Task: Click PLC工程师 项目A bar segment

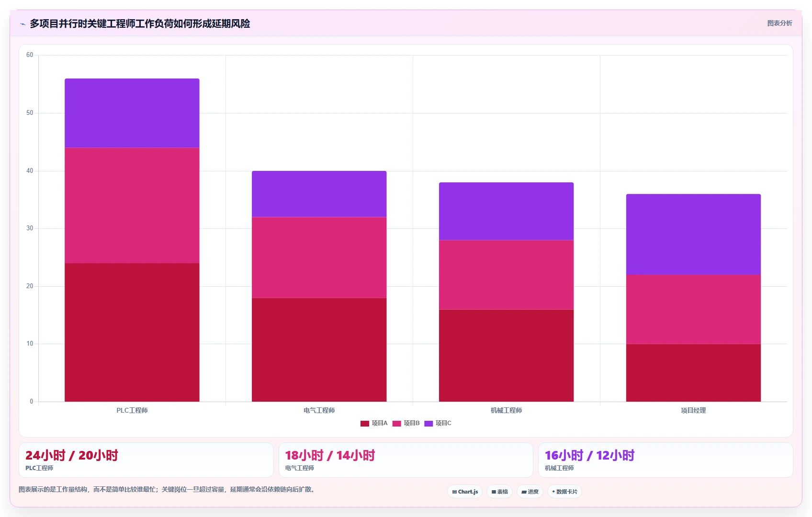Action: pyautogui.click(x=132, y=332)
